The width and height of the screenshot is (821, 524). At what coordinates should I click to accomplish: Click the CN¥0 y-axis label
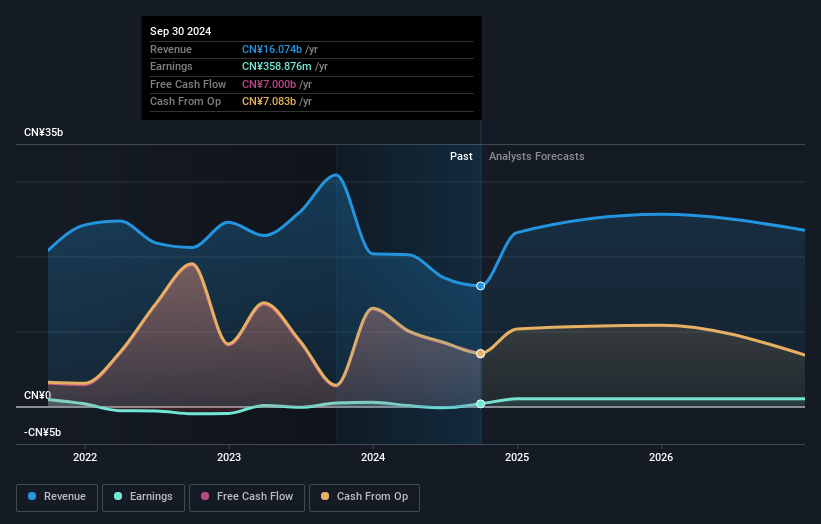click(x=37, y=395)
